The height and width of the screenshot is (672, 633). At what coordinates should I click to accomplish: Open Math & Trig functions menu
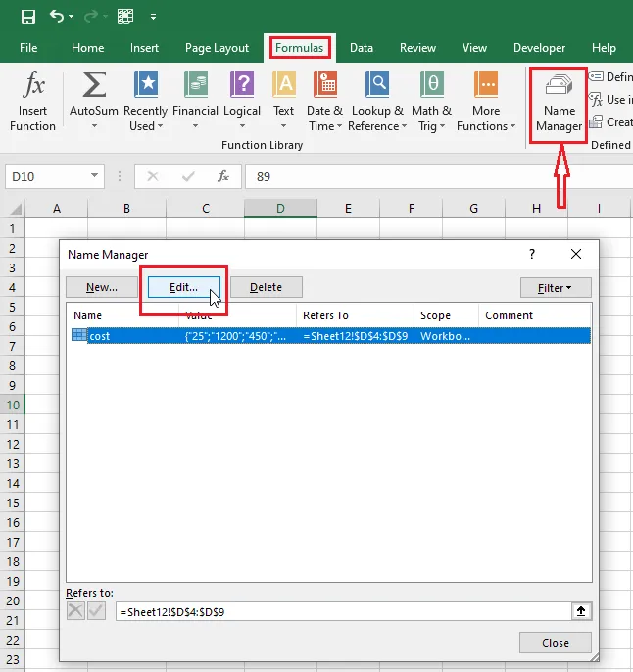point(431,101)
